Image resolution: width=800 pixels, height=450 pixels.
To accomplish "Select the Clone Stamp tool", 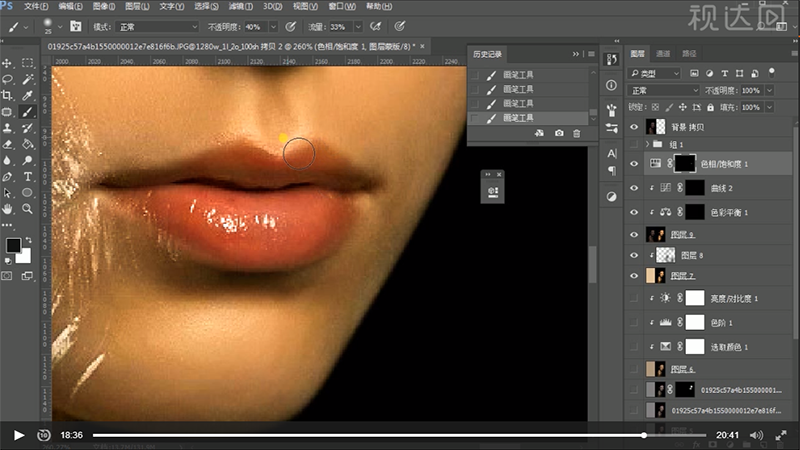I will pyautogui.click(x=8, y=128).
